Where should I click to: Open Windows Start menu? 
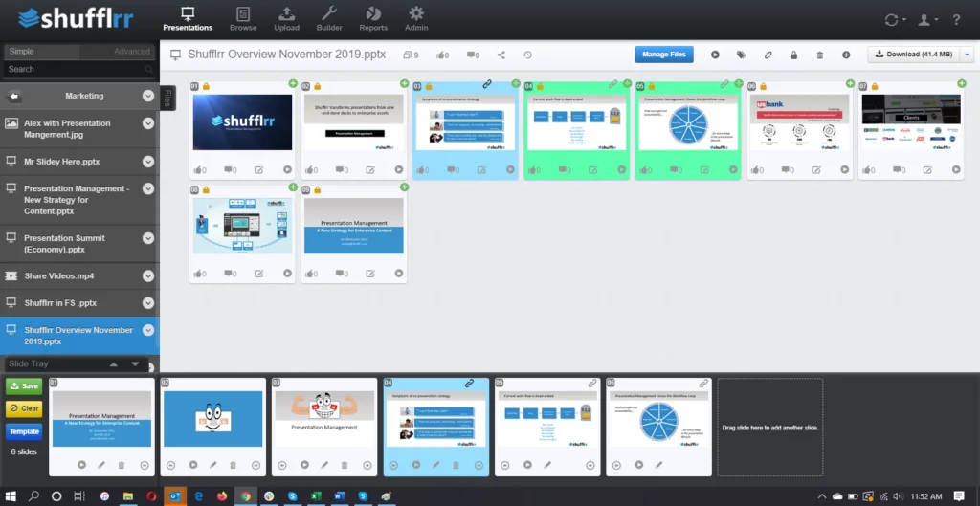(x=11, y=496)
